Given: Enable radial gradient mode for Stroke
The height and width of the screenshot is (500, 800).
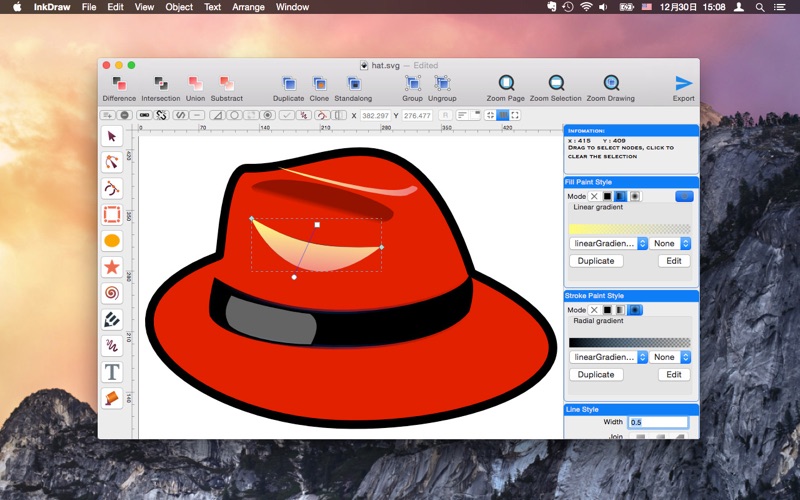Looking at the screenshot, I should [x=635, y=310].
